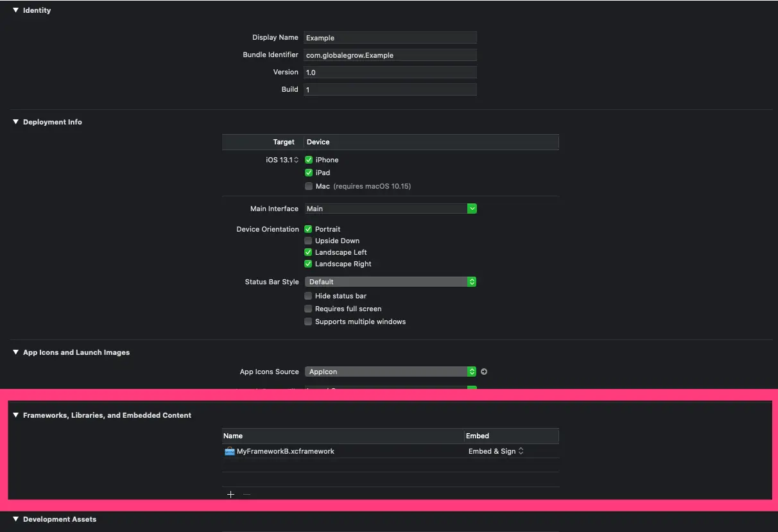Collapse the Development Assets section
The width and height of the screenshot is (778, 532).
16,519
